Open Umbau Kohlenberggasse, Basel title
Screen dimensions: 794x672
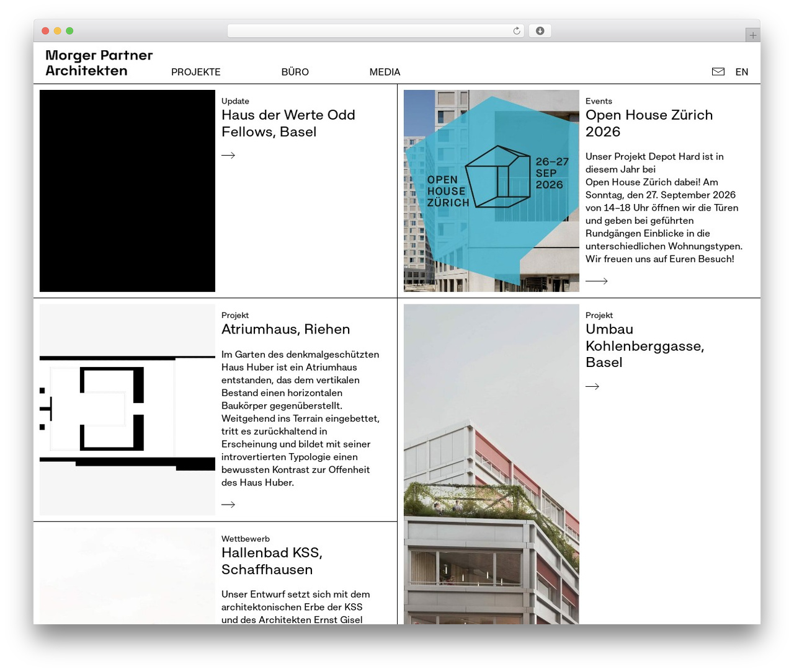645,346
